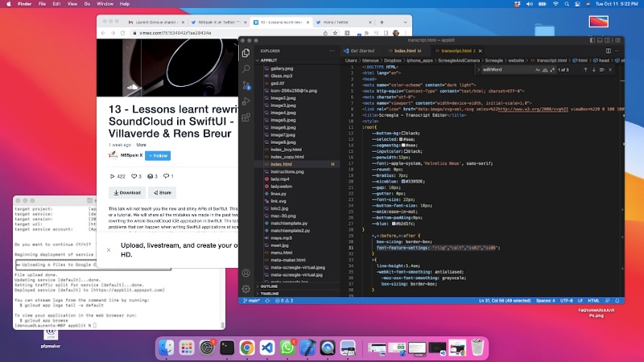Toggle Match Case in find widget
The image size is (644, 362).
pos(538,70)
